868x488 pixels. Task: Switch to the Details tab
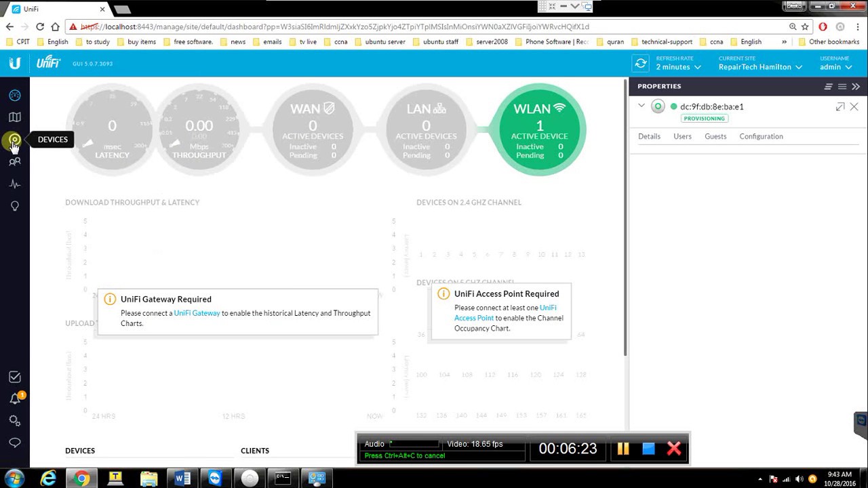pos(649,136)
